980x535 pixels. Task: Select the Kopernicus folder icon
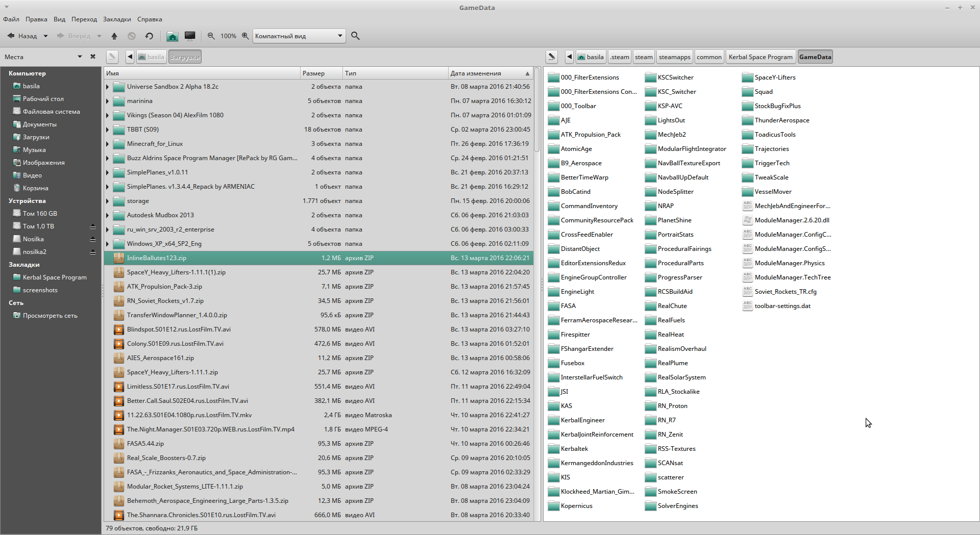pyautogui.click(x=554, y=506)
